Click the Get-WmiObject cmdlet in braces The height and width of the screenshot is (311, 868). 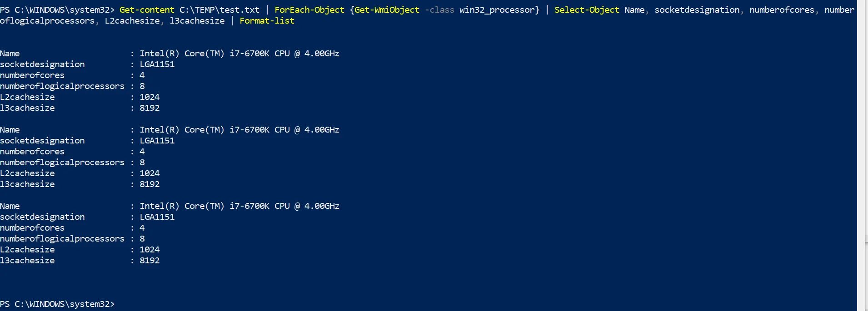click(387, 10)
